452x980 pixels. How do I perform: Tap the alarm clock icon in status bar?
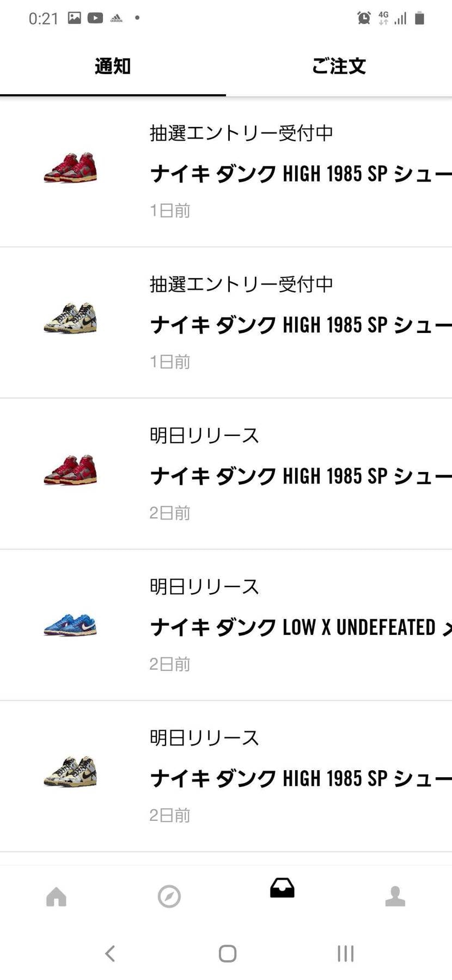[362, 17]
